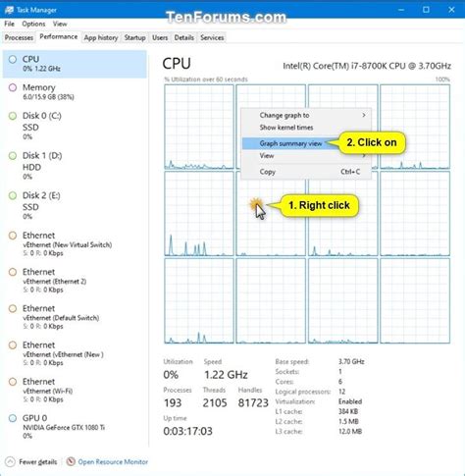Select the CPU circle icon in sidebar
Image resolution: width=465 pixels, height=476 pixels.
tap(13, 59)
